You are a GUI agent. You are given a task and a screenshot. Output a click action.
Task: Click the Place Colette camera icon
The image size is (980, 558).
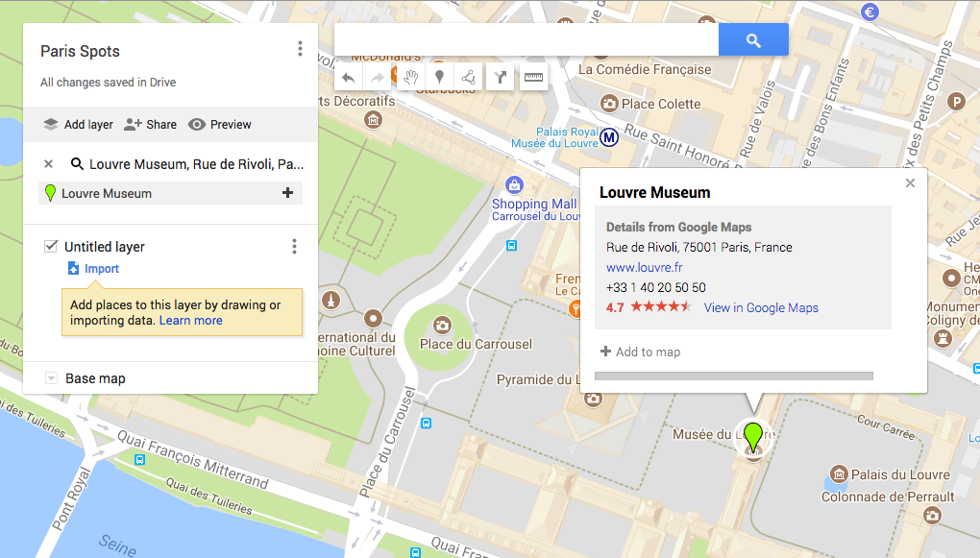[609, 103]
